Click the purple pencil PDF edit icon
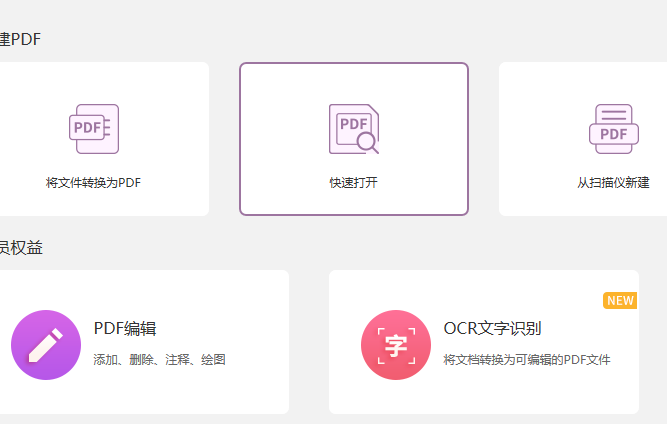The height and width of the screenshot is (424, 667). tap(46, 345)
